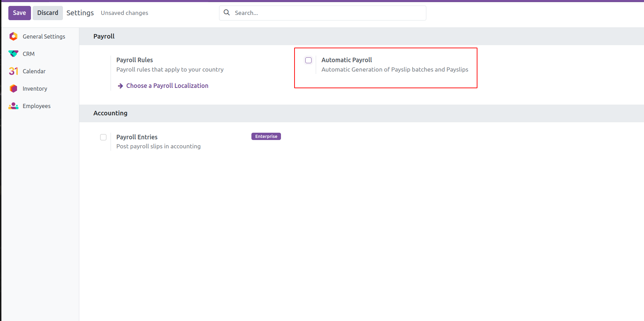This screenshot has height=321, width=644.
Task: Click the Enterprise badge
Action: pyautogui.click(x=266, y=137)
